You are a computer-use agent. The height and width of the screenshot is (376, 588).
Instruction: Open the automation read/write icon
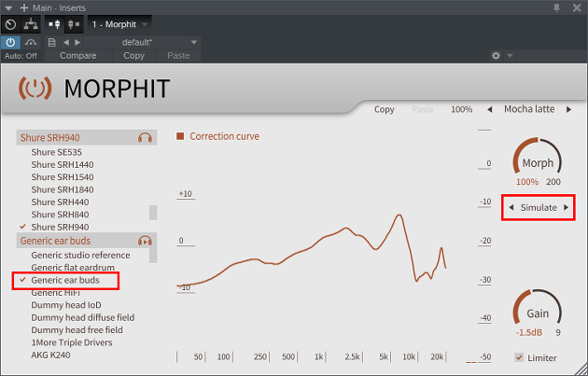coord(31,42)
